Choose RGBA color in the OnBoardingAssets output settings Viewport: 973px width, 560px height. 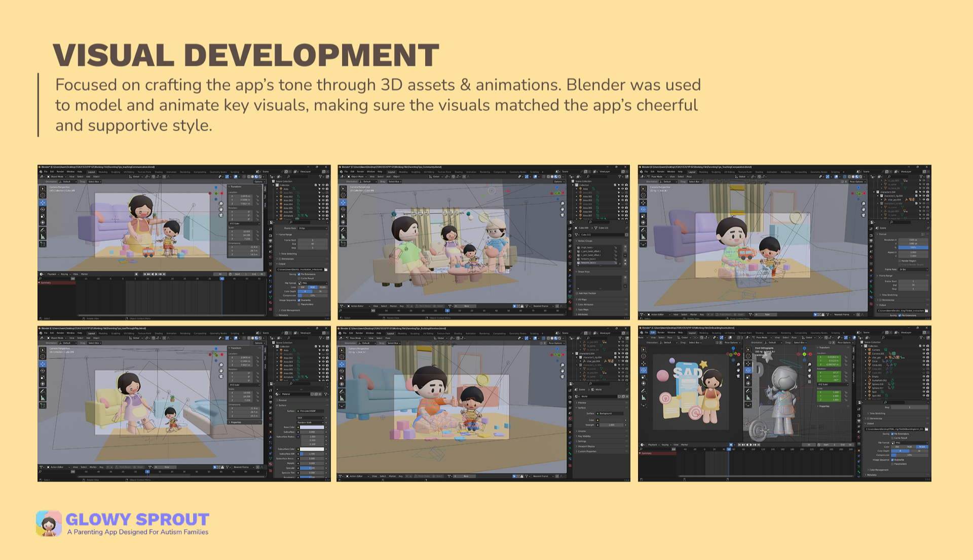pyautogui.click(x=922, y=447)
